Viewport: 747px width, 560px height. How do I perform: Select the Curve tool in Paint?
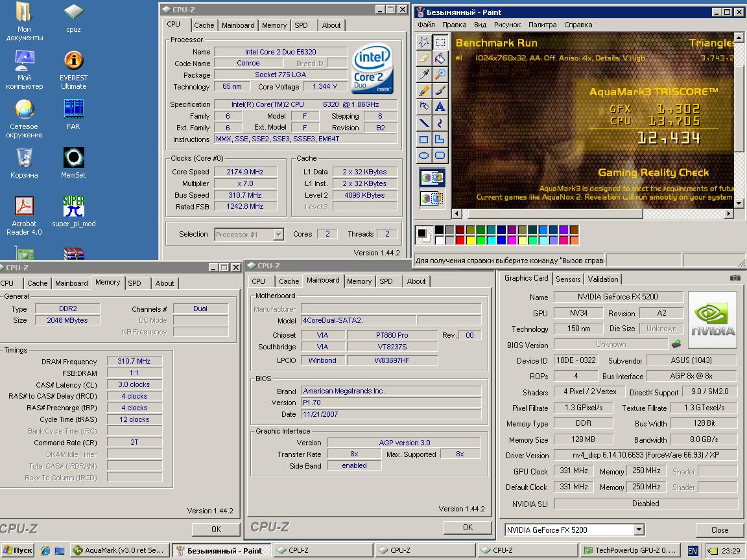pos(440,123)
